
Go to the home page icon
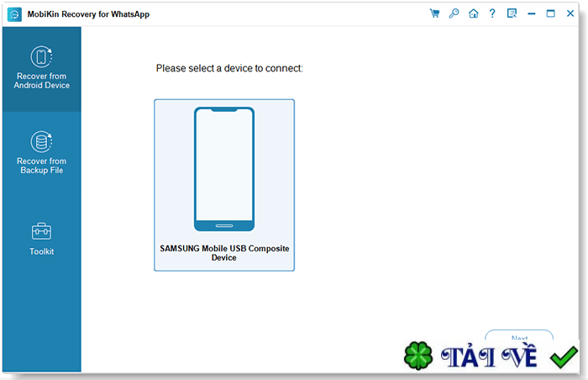tap(474, 13)
